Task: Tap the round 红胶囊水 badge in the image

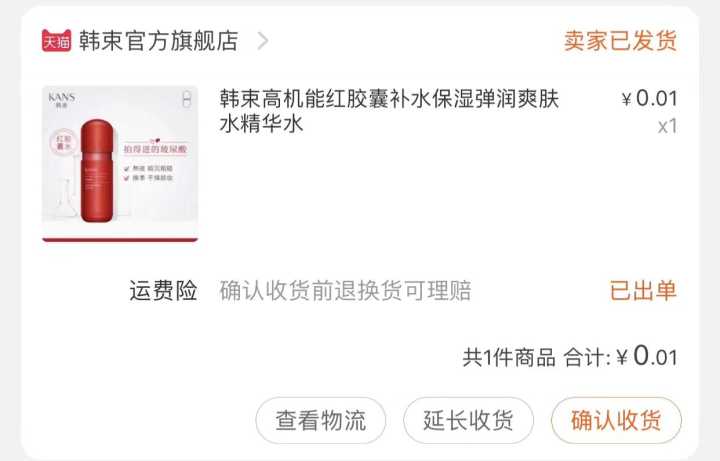Action: [x=63, y=142]
